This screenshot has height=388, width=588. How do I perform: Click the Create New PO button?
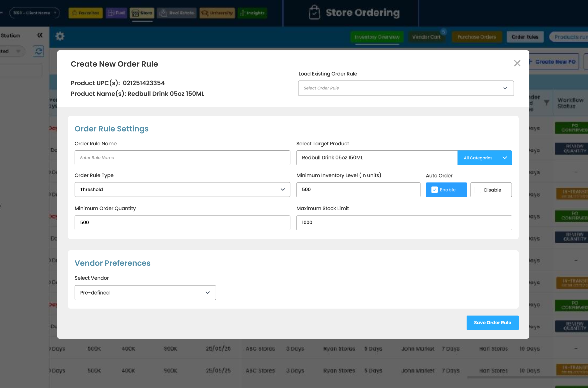click(x=553, y=62)
